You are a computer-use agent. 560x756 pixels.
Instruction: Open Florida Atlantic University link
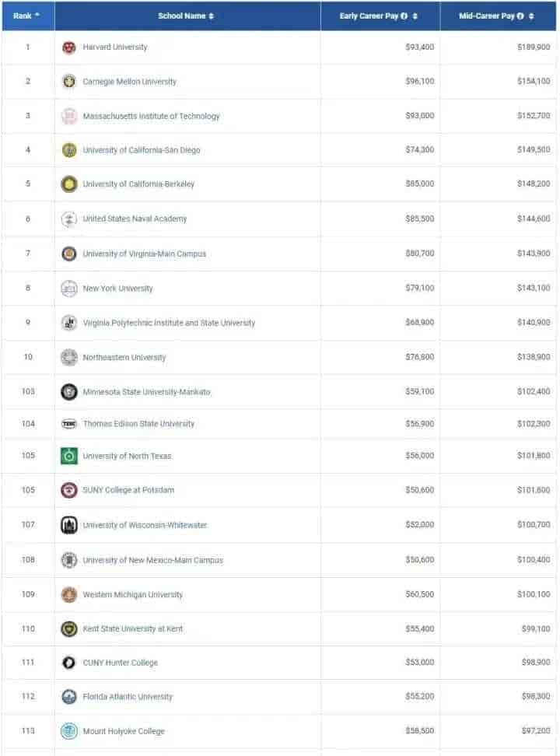(128, 697)
